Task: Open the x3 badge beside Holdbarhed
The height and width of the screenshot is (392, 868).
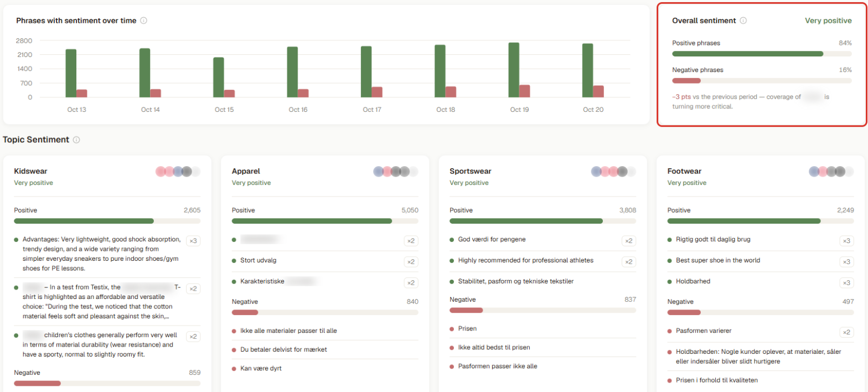Action: [x=846, y=283]
